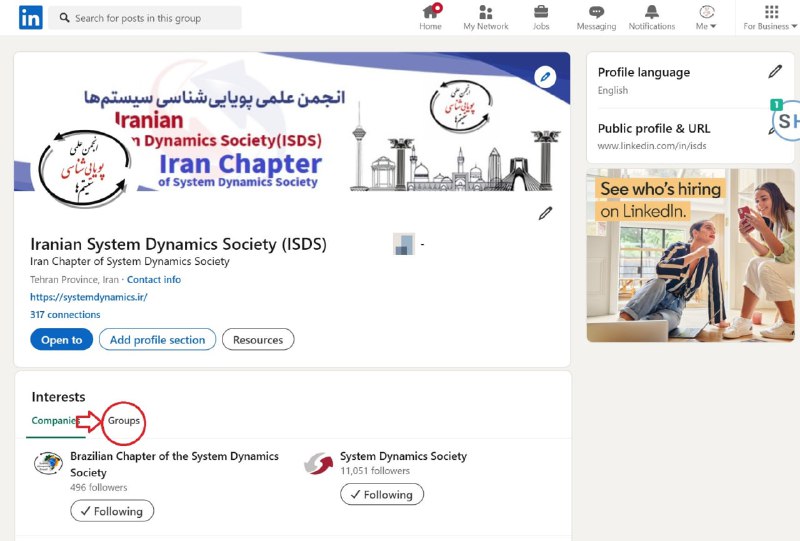Click Add profile section button

tap(157, 340)
